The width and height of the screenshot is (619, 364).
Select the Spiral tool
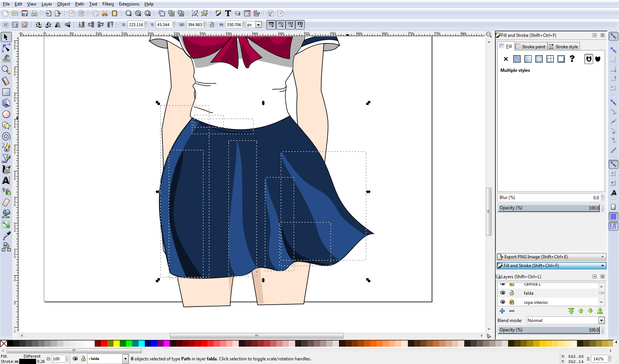pos(6,136)
